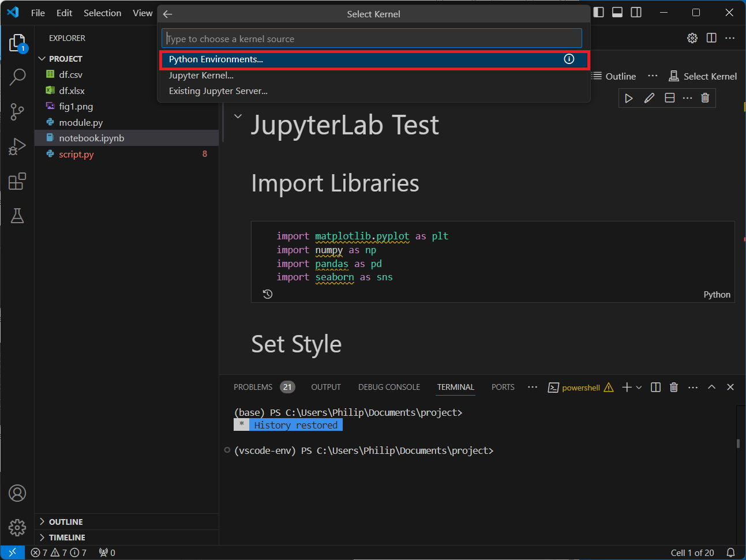Open the Search view in activity bar
The width and height of the screenshot is (746, 560).
click(x=17, y=77)
